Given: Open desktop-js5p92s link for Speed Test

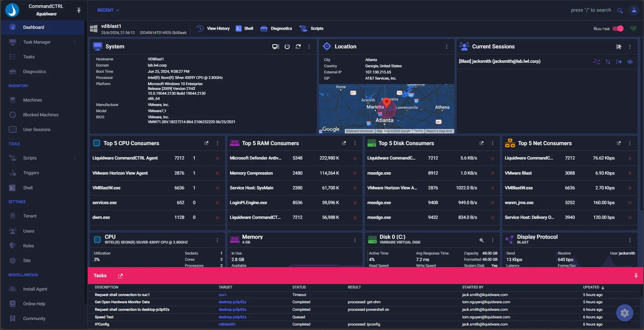Looking at the screenshot, I should point(232,317).
